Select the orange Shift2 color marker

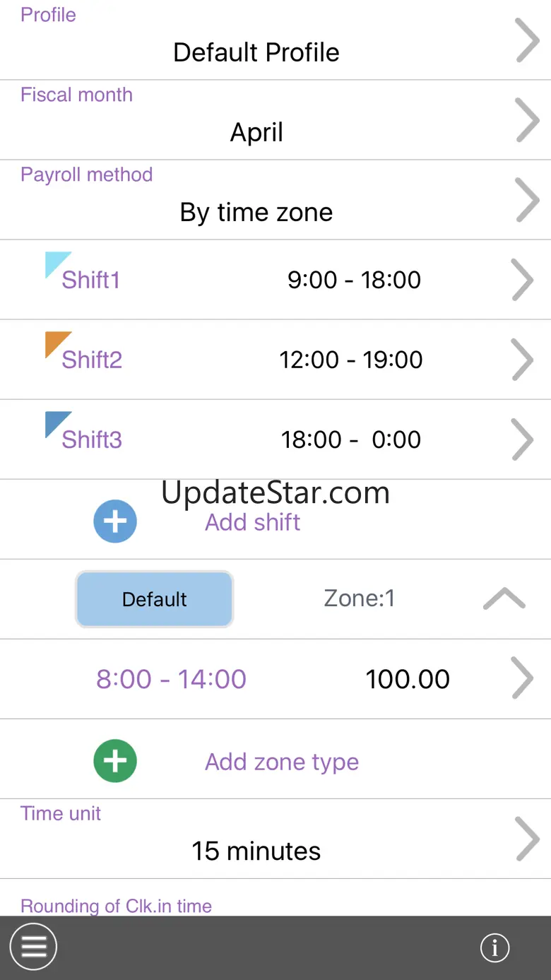click(x=58, y=345)
